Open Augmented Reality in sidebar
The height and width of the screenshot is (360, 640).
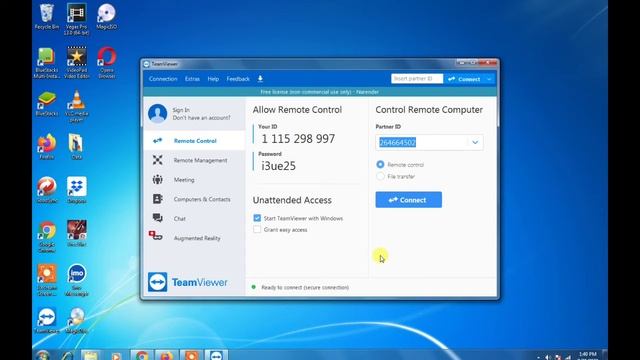tap(194, 238)
